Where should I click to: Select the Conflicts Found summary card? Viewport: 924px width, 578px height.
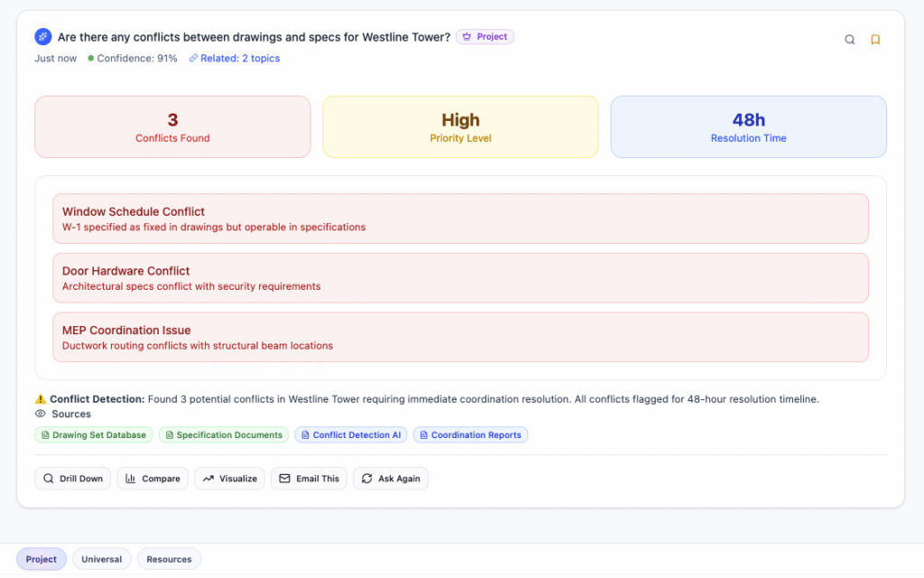(172, 127)
